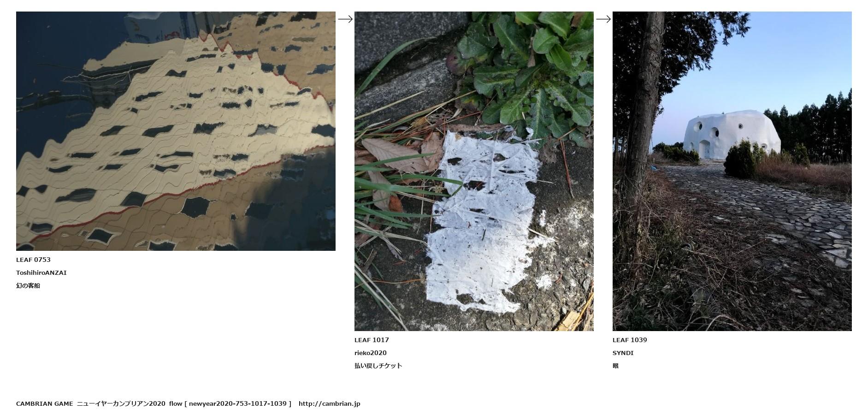Click the title 眼
This screenshot has height=415, width=868.
pos(616,366)
